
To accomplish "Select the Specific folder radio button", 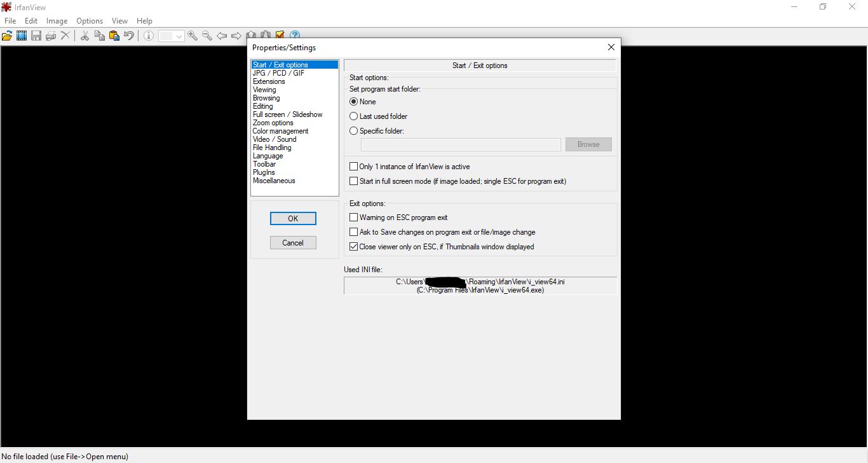I will click(x=354, y=131).
